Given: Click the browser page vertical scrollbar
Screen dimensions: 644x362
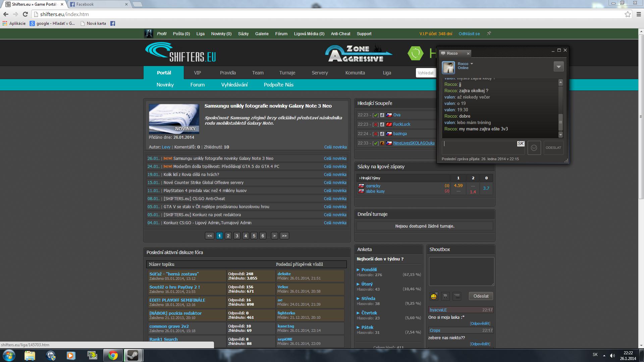Looking at the screenshot, I should [x=641, y=116].
